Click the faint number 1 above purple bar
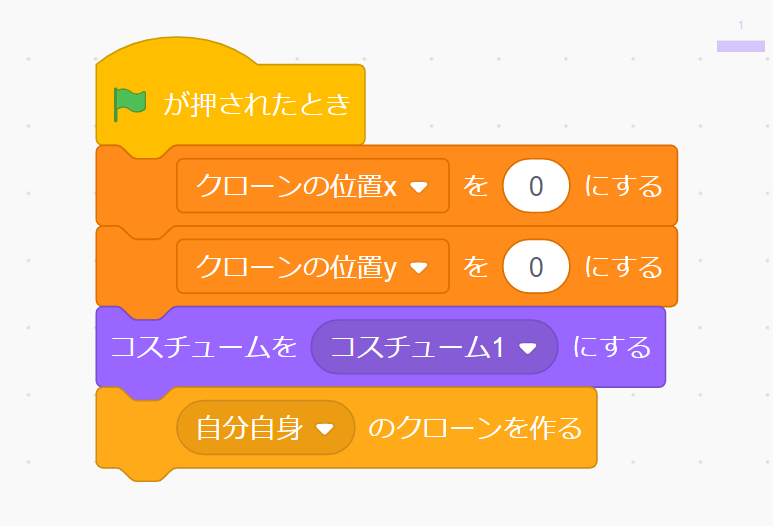The image size is (773, 526). point(740,25)
